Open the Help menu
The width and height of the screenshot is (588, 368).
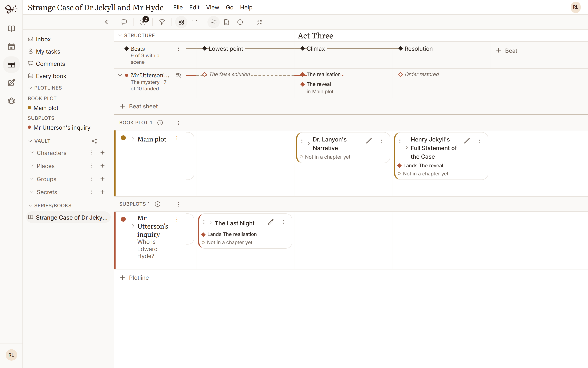(x=246, y=7)
